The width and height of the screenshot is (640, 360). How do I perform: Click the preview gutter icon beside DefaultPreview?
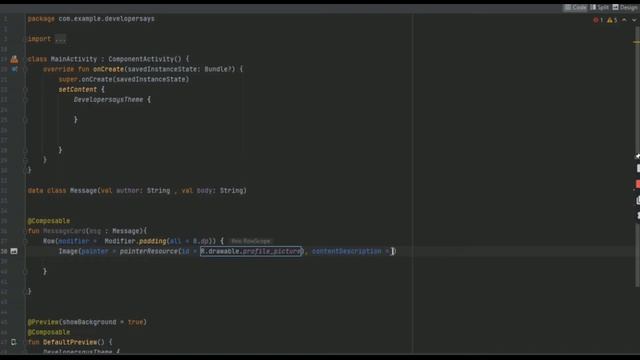pos(13,342)
